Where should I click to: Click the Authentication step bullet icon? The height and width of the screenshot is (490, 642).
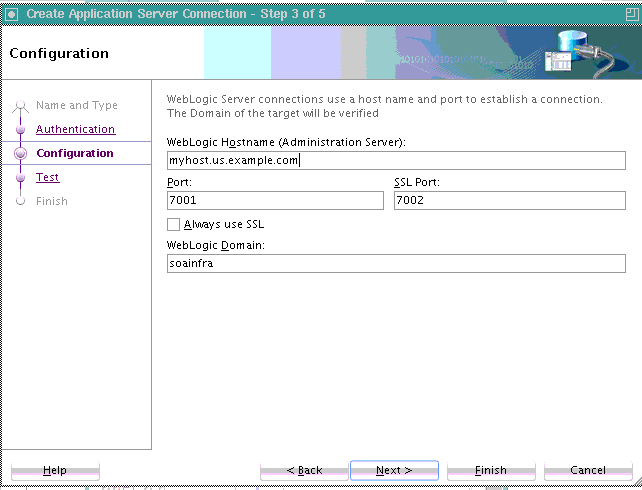click(x=20, y=130)
